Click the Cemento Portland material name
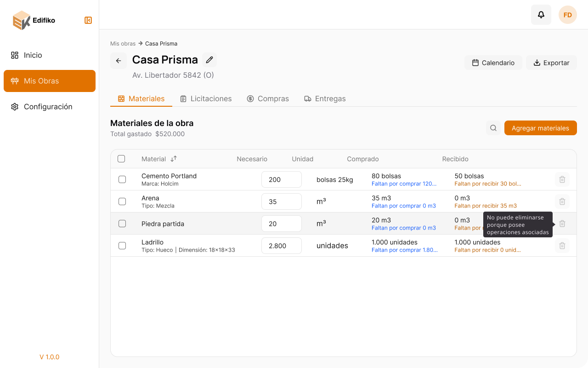Image resolution: width=588 pixels, height=368 pixels. coord(169,176)
